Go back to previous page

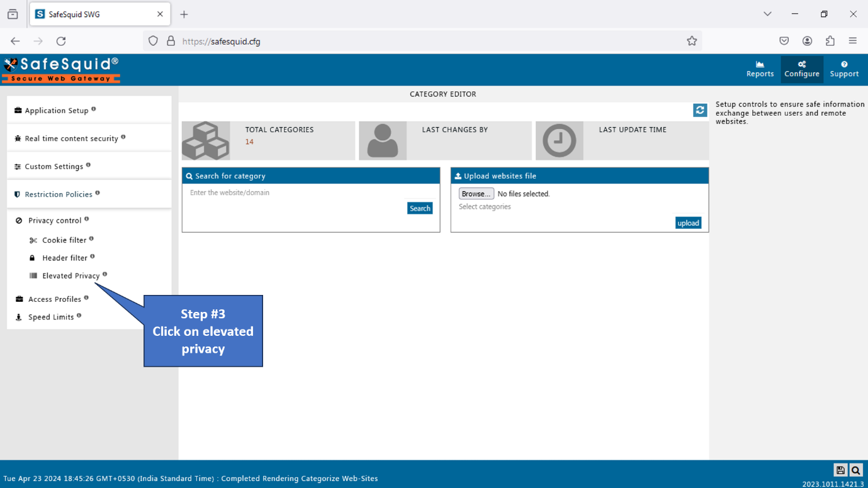[15, 41]
